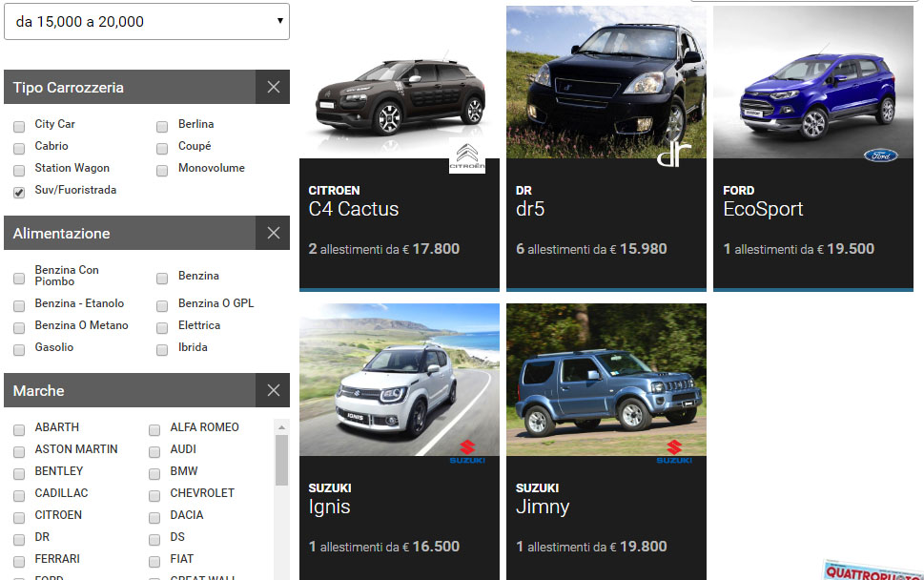The height and width of the screenshot is (580, 924).
Task: View C4 Cactus allestimenti da € 17.800
Action: (x=384, y=249)
